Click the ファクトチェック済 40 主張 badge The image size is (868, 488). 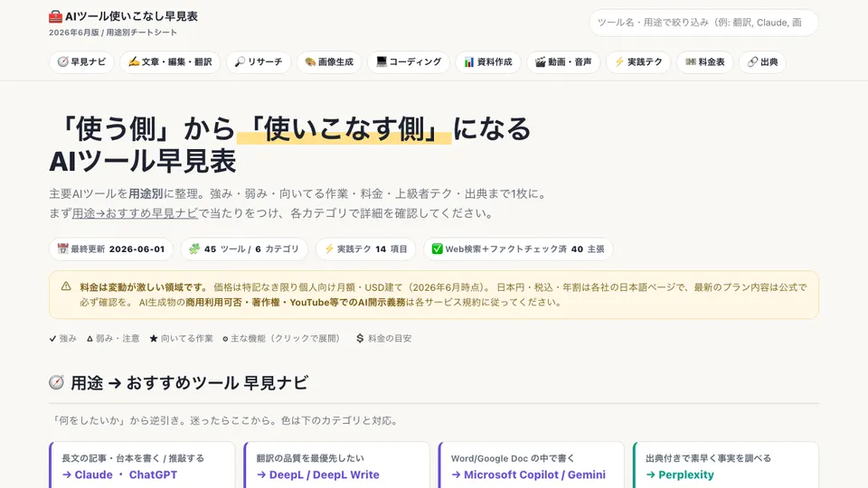click(x=518, y=249)
